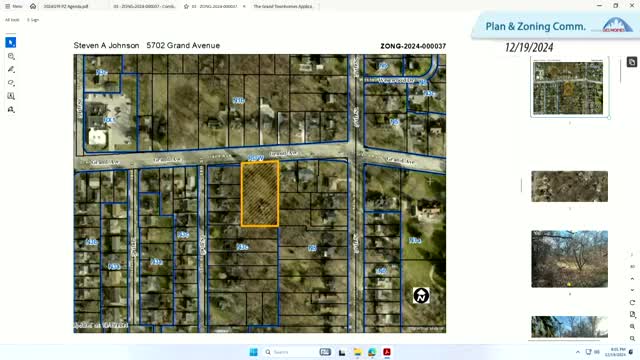
Task: Select the text select tool icon
Action: pyautogui.click(x=11, y=96)
